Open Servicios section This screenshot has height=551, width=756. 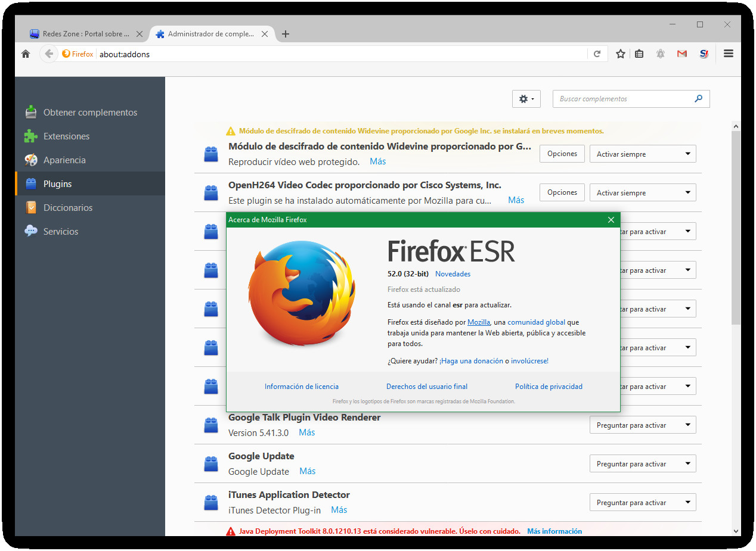click(90, 231)
